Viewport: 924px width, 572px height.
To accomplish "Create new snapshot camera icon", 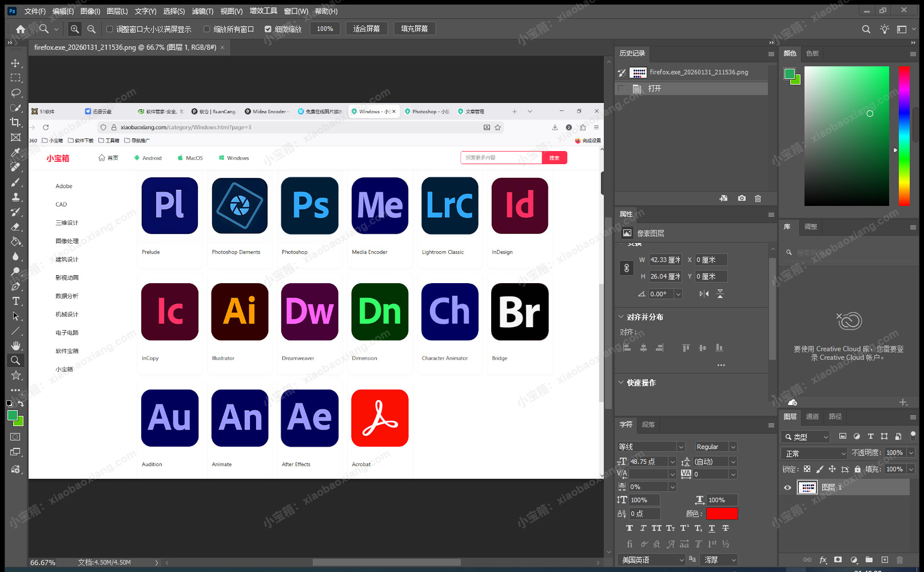I will click(x=742, y=198).
